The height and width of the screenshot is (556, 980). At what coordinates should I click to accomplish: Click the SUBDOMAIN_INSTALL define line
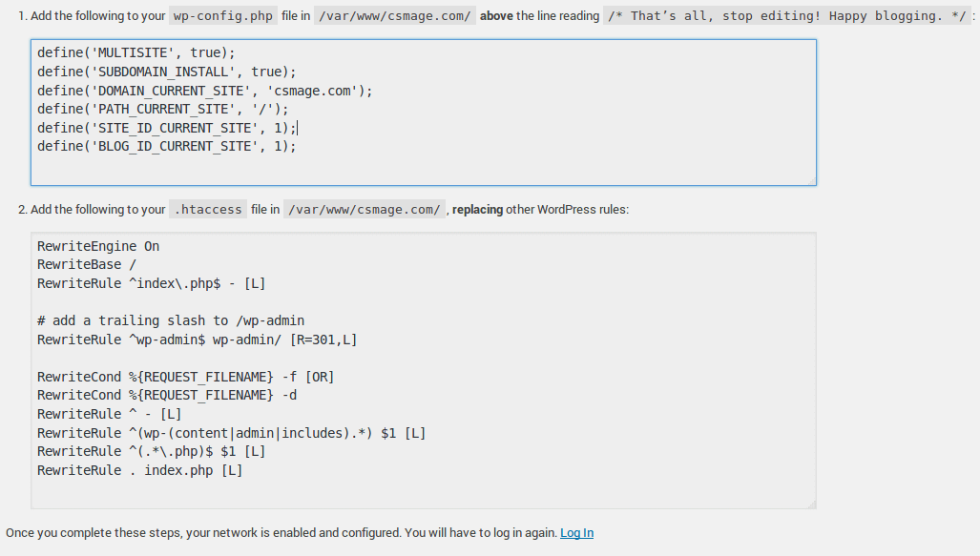167,72
